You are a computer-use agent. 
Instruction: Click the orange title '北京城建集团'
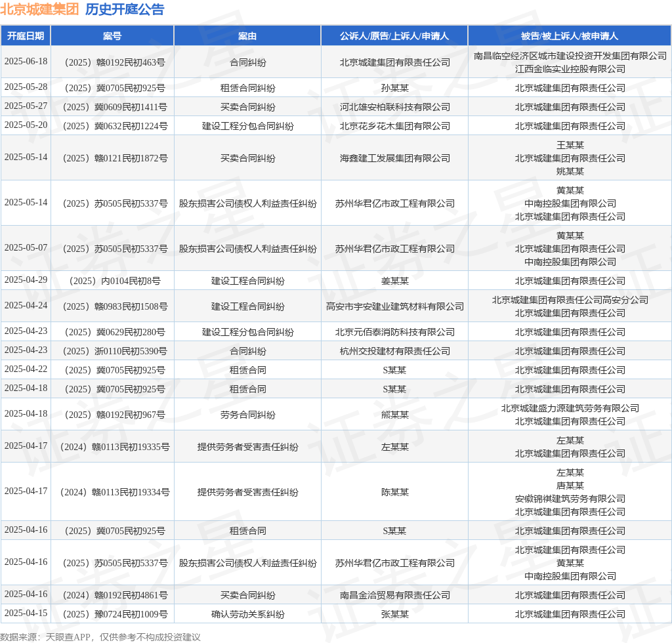[39, 9]
